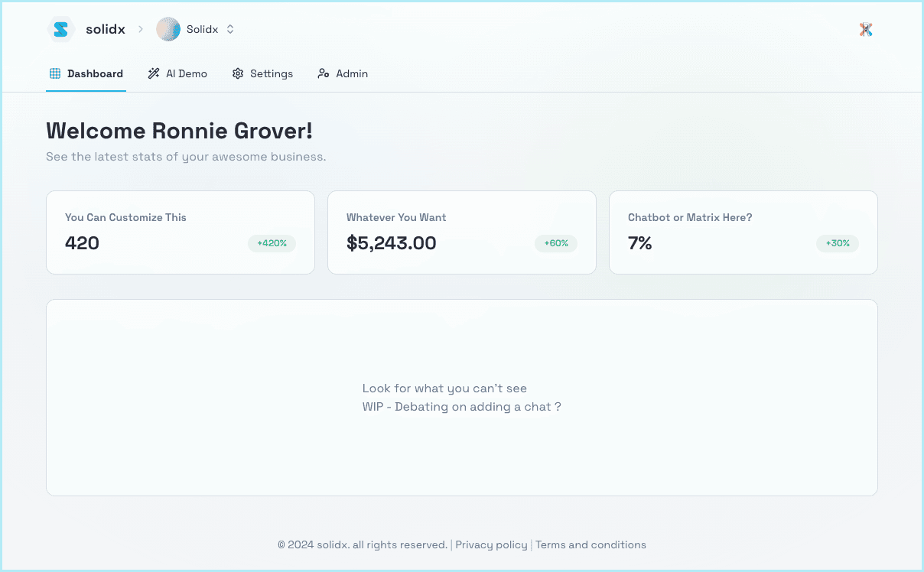924x572 pixels.
Task: Click the +30% badge on chatbot card
Action: (838, 243)
